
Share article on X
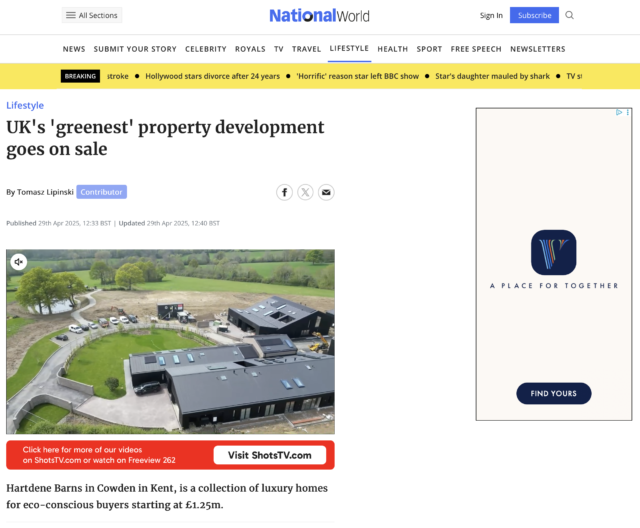[x=305, y=192]
